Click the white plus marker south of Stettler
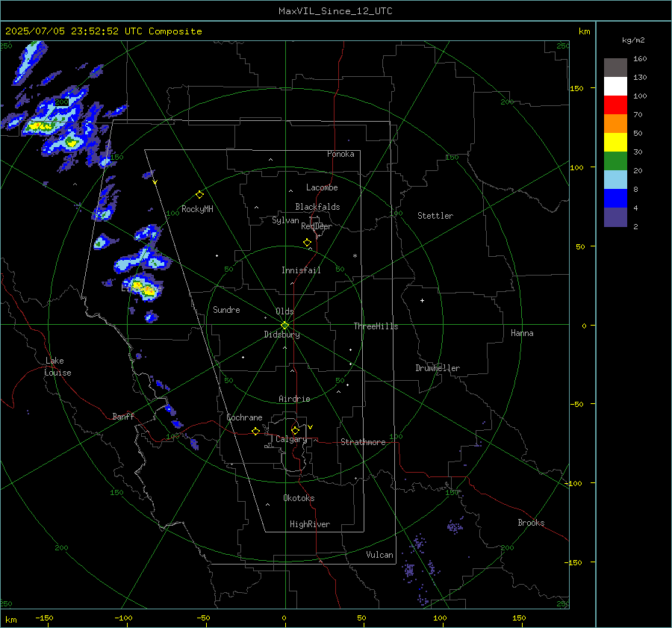 click(x=422, y=300)
